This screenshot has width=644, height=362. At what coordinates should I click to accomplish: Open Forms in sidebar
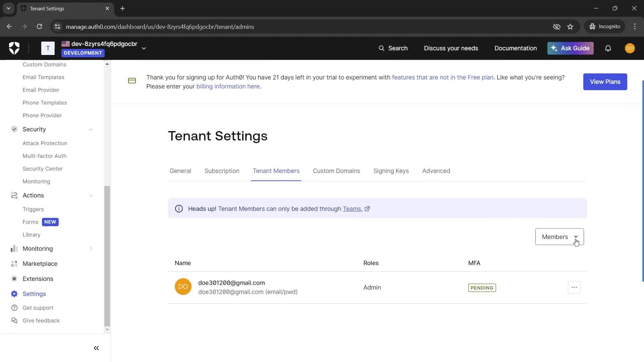30,222
